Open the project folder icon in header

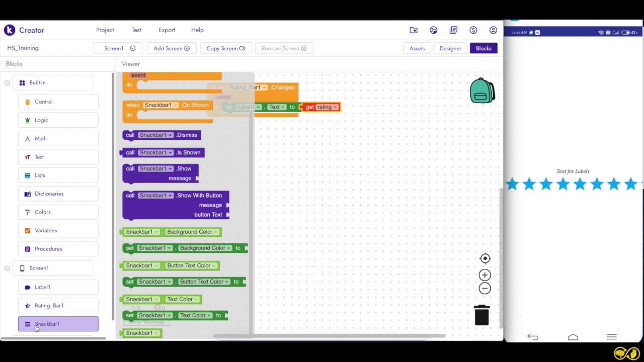[414, 30]
